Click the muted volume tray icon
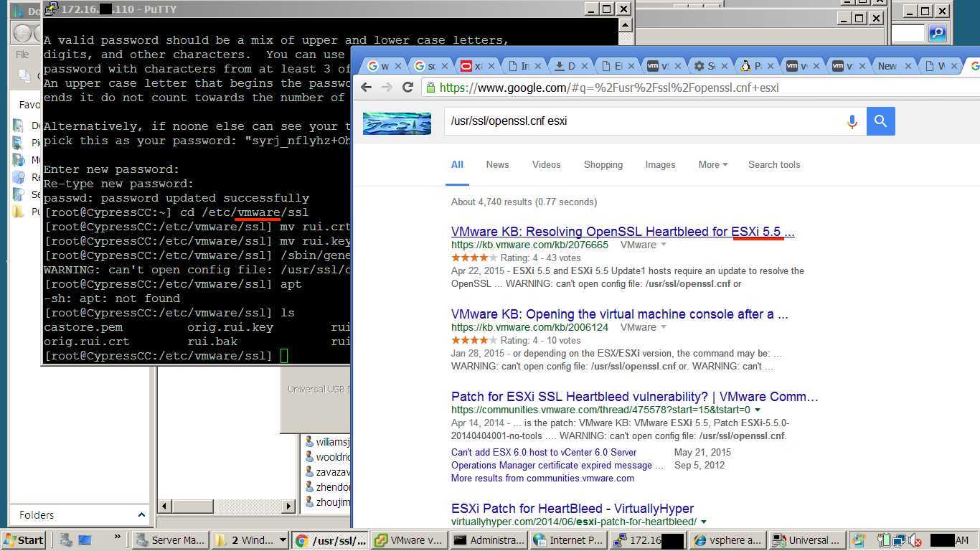The image size is (980, 551). click(915, 540)
